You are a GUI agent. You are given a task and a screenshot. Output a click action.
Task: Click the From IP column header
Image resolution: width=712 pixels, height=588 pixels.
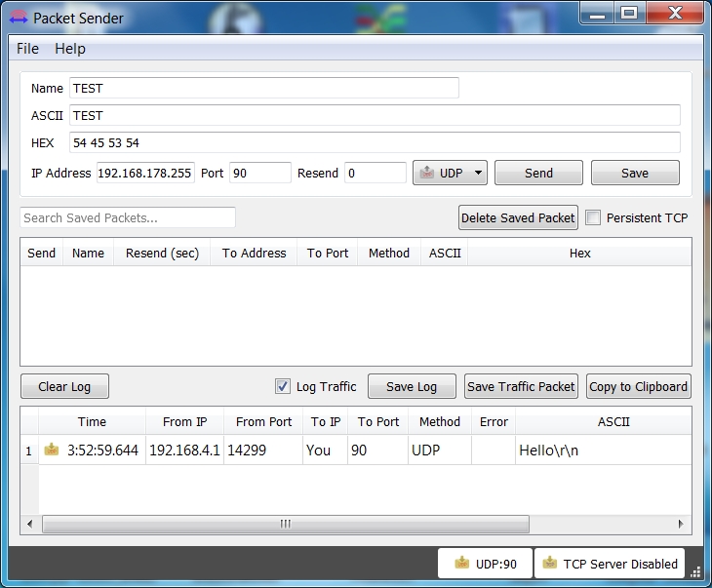pyautogui.click(x=184, y=422)
